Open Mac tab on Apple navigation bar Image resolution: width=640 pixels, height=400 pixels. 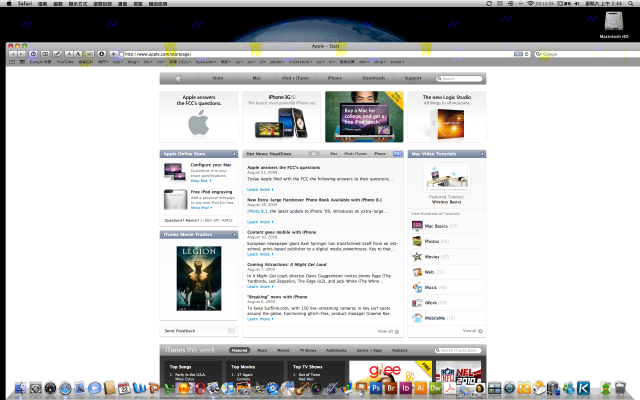pos(256,78)
